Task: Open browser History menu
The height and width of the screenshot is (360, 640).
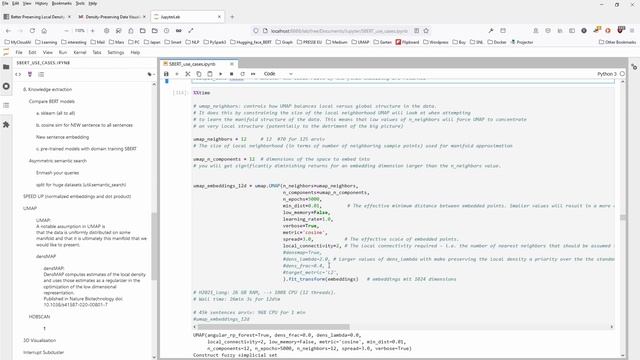Action: pyautogui.click(x=41, y=3)
